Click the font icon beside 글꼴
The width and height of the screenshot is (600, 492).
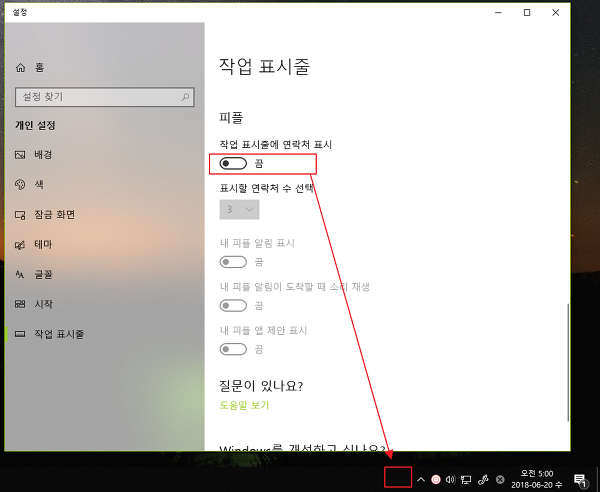(20, 274)
